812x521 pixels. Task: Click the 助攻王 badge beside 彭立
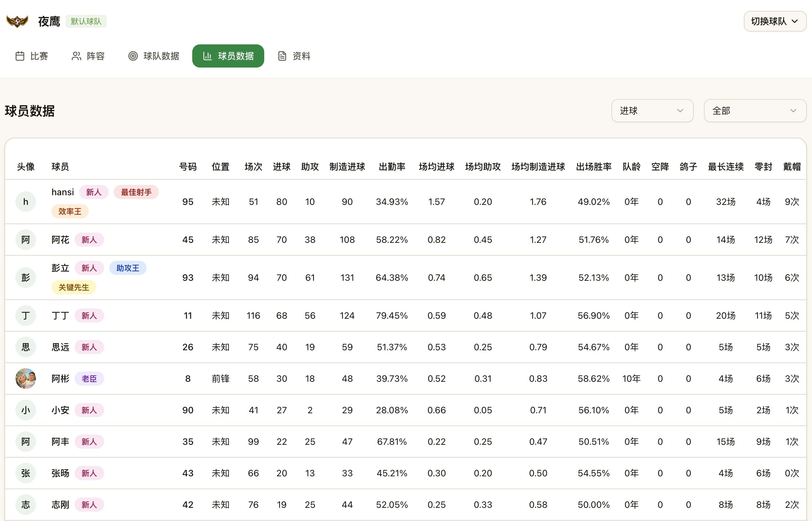(128, 268)
